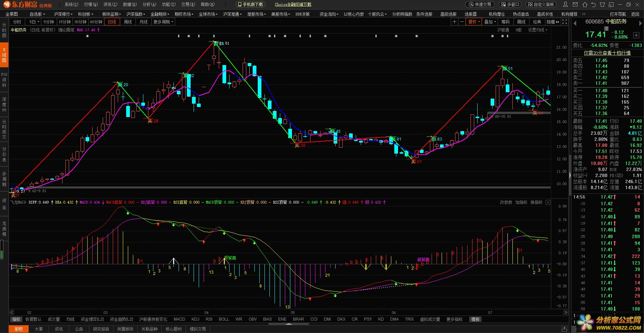This screenshot has width=644, height=333.
Task: Switch to 月线 monthly period
Action: click(144, 22)
